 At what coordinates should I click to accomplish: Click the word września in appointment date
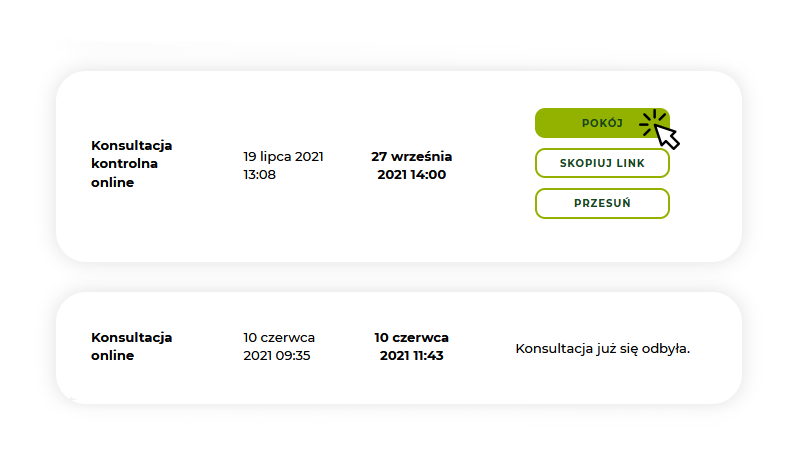(421, 157)
